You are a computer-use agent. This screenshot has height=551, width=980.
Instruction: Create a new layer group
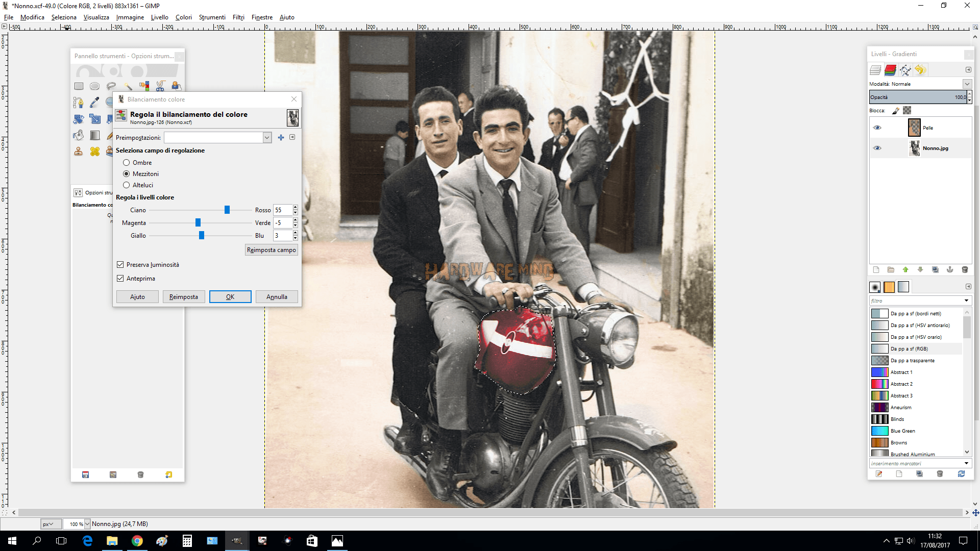point(891,270)
